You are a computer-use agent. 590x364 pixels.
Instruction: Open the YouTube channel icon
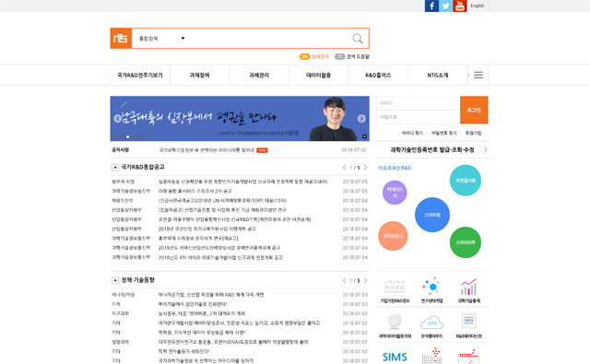pos(459,6)
